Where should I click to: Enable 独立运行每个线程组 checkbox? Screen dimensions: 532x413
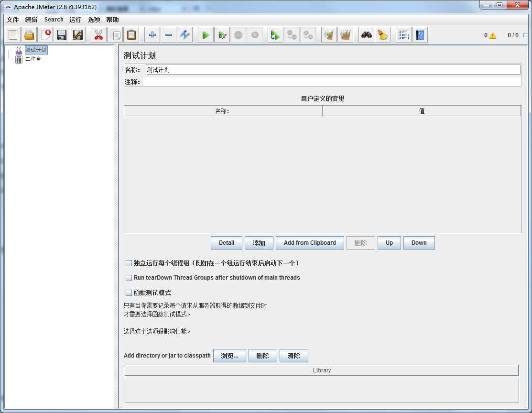tap(129, 263)
